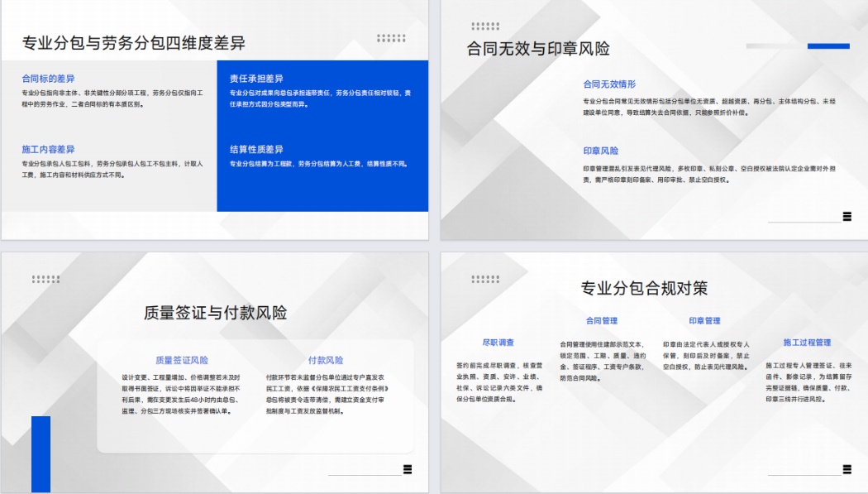This screenshot has width=868, height=494.
Task: Click the 施工内容差异 heading
Action: [48, 150]
